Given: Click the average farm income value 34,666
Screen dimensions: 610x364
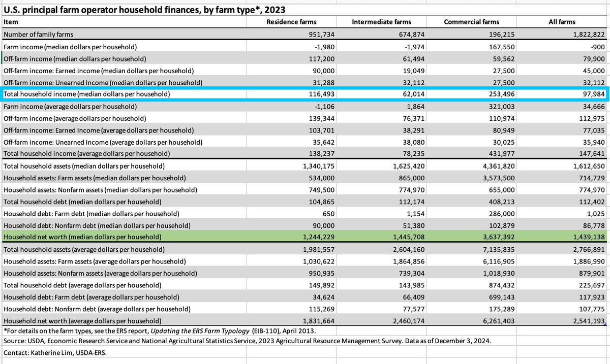Looking at the screenshot, I should [x=593, y=107].
